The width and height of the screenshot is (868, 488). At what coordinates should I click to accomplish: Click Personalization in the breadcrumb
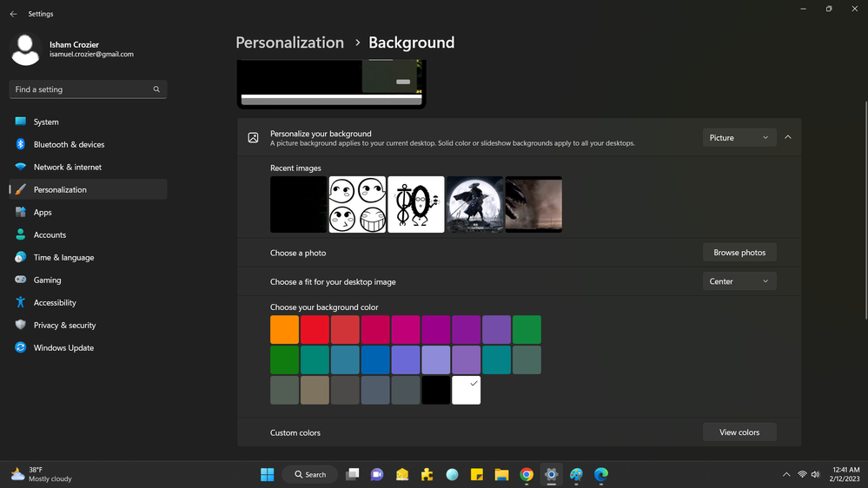coord(289,43)
